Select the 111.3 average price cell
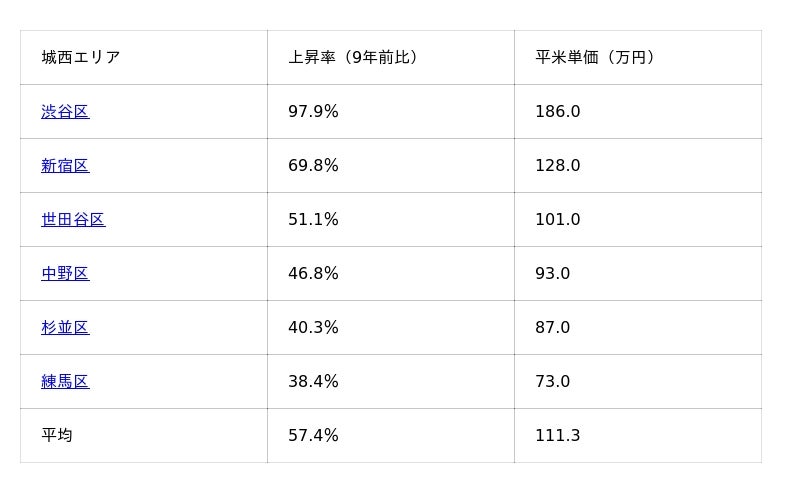The image size is (800, 493). coord(557,436)
